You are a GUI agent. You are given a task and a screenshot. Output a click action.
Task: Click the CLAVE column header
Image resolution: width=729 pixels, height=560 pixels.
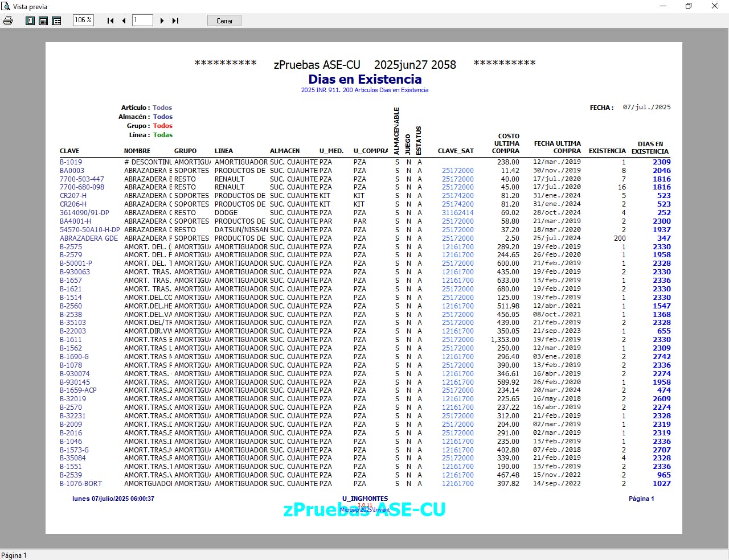pyautogui.click(x=69, y=151)
